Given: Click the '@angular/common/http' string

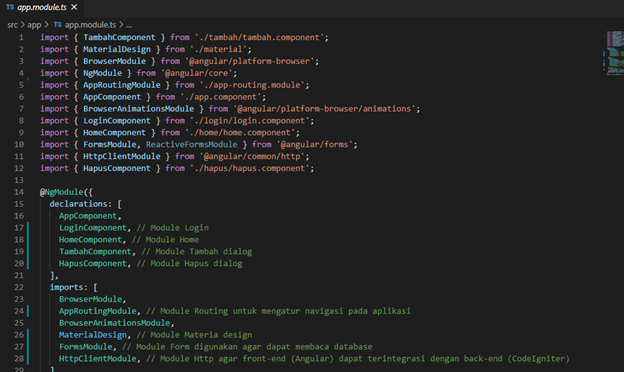Looking at the screenshot, I should [x=252, y=157].
